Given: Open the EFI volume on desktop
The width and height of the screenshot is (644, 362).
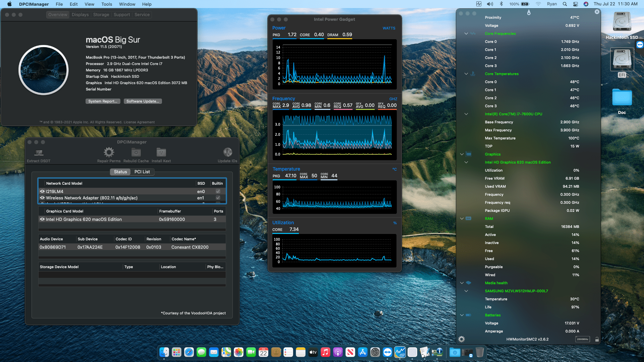Looking at the screenshot, I should pos(622,63).
